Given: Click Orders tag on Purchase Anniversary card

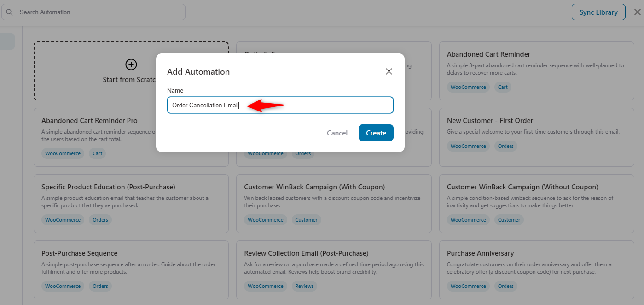Looking at the screenshot, I should pyautogui.click(x=505, y=286).
